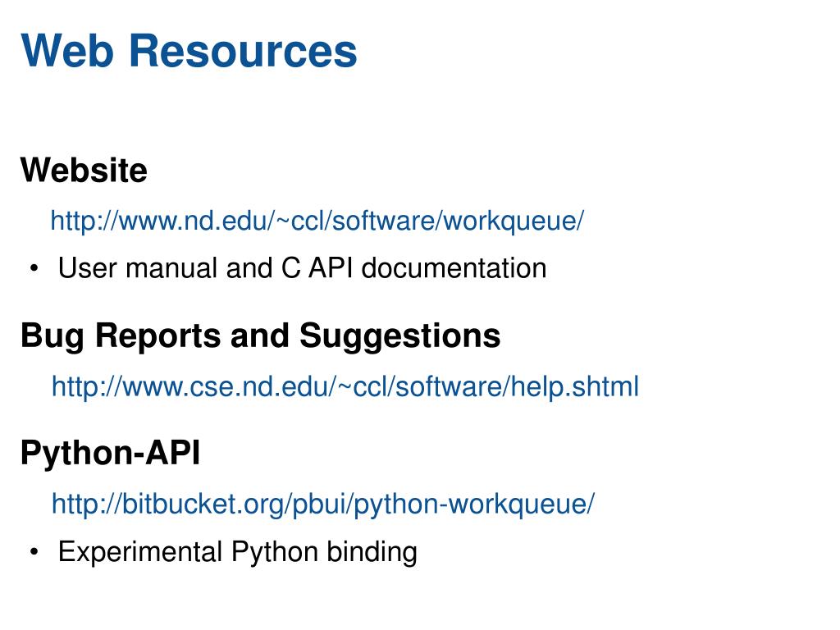
Task: Select the Website heading
Action: pos(84,171)
